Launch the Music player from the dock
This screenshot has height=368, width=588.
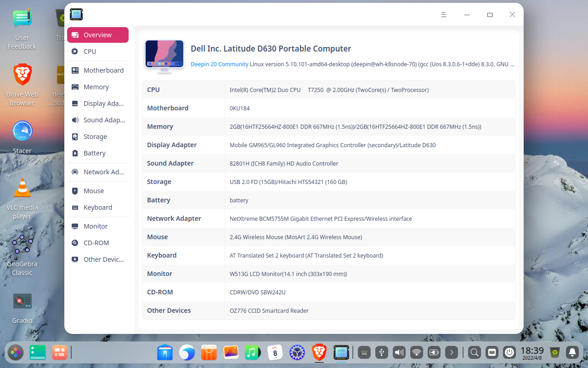(x=253, y=353)
